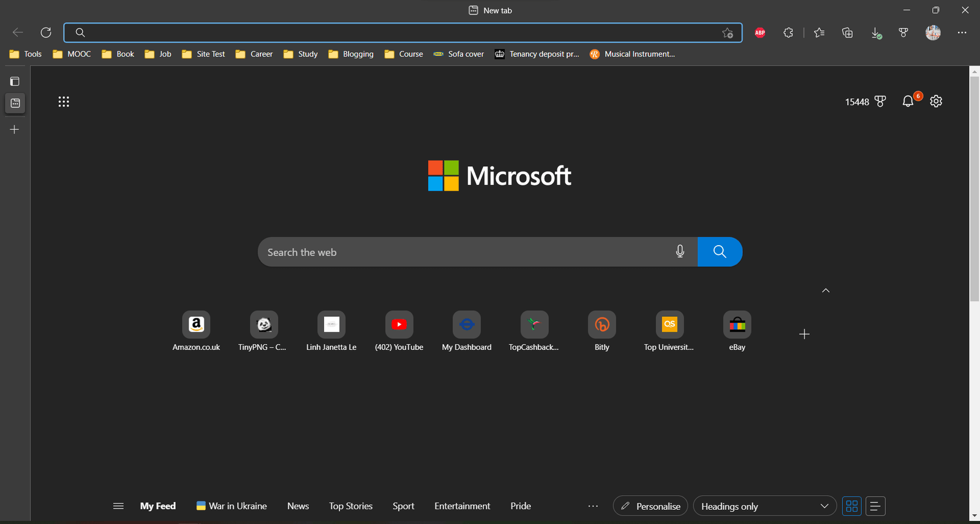Open the Job bookmarks folder
The width and height of the screenshot is (980, 524).
coord(158,54)
